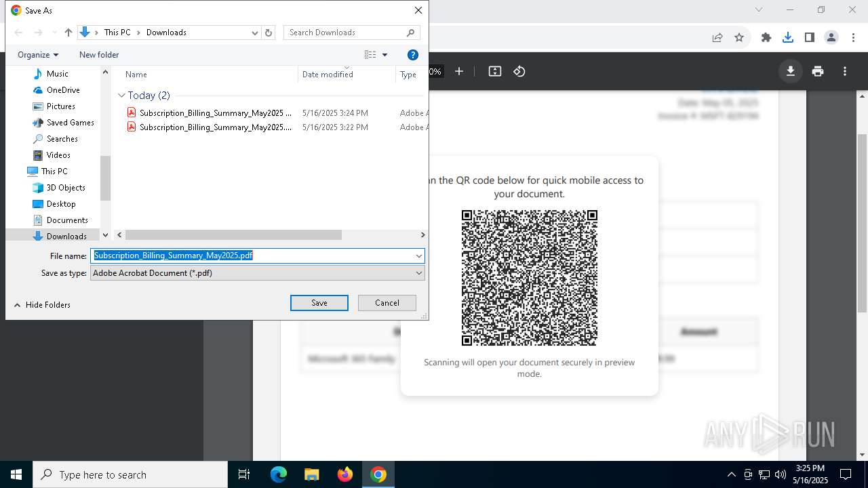Open the Chrome three-dot menu
The height and width of the screenshot is (488, 868).
pyautogui.click(x=853, y=37)
